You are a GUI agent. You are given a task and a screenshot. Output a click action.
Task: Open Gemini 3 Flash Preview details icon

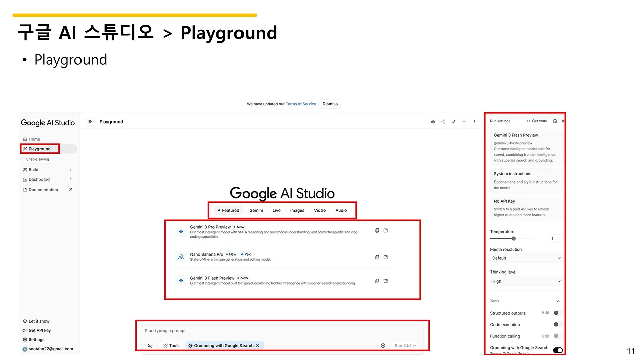(386, 281)
